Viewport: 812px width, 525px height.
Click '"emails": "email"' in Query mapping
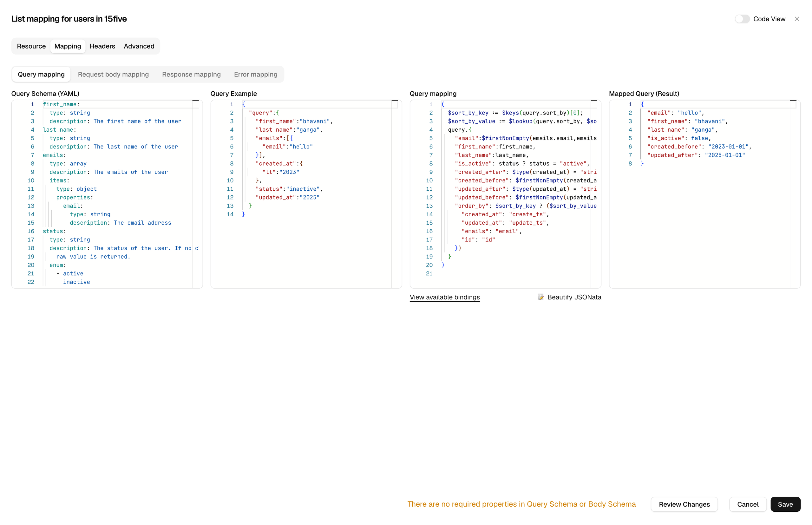492,231
